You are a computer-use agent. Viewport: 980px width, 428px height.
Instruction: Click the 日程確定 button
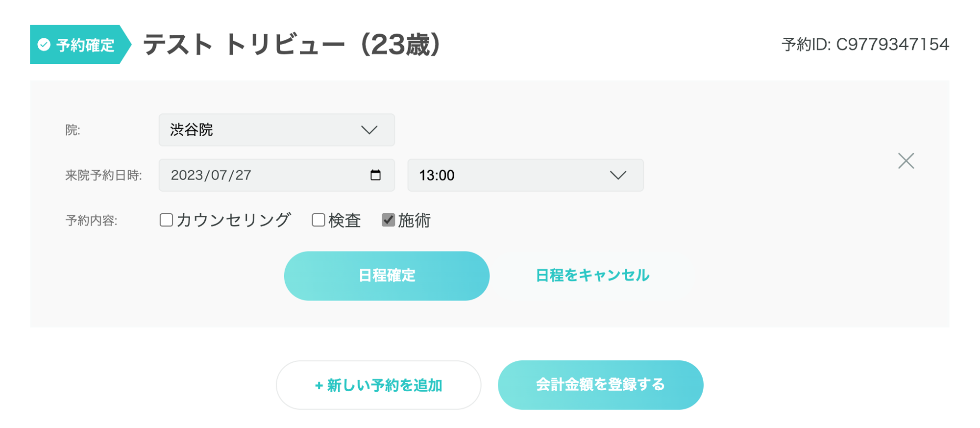click(x=387, y=276)
